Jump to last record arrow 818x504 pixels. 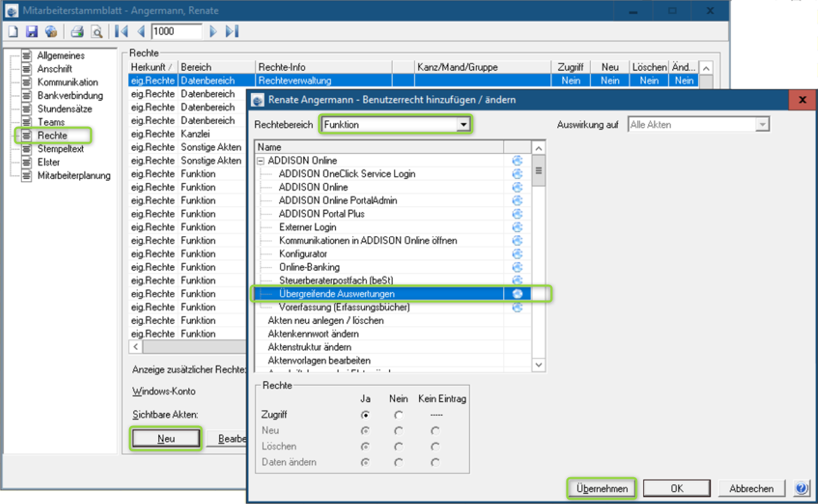232,31
